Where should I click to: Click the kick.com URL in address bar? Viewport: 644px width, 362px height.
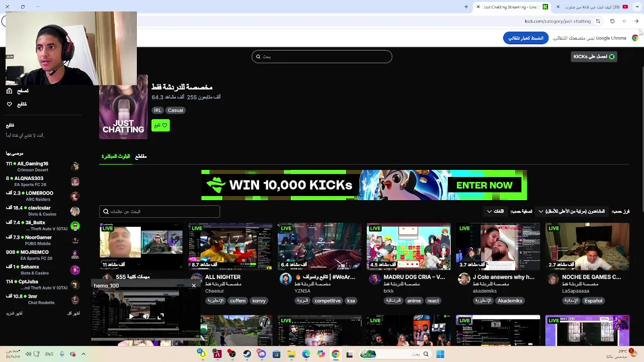557,21
